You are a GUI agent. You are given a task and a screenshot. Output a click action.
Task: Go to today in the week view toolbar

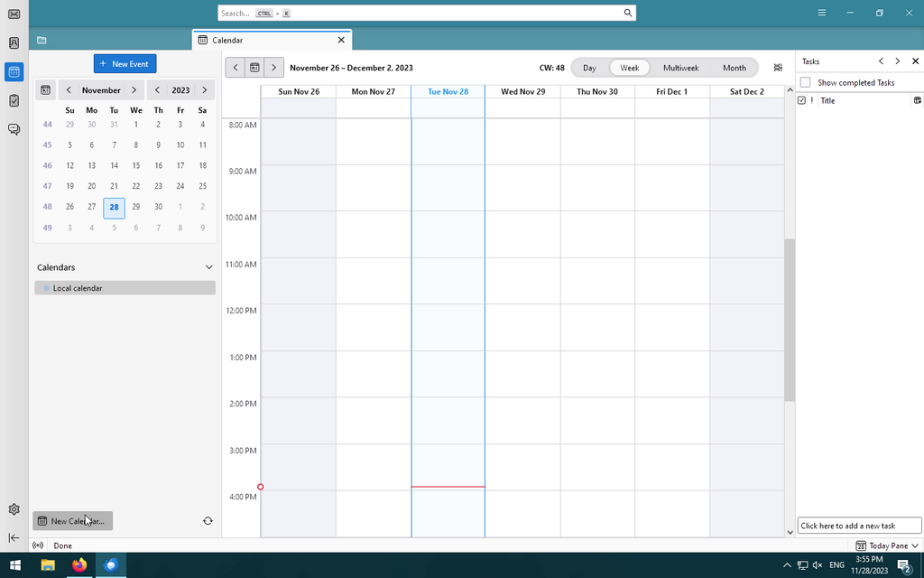[255, 68]
